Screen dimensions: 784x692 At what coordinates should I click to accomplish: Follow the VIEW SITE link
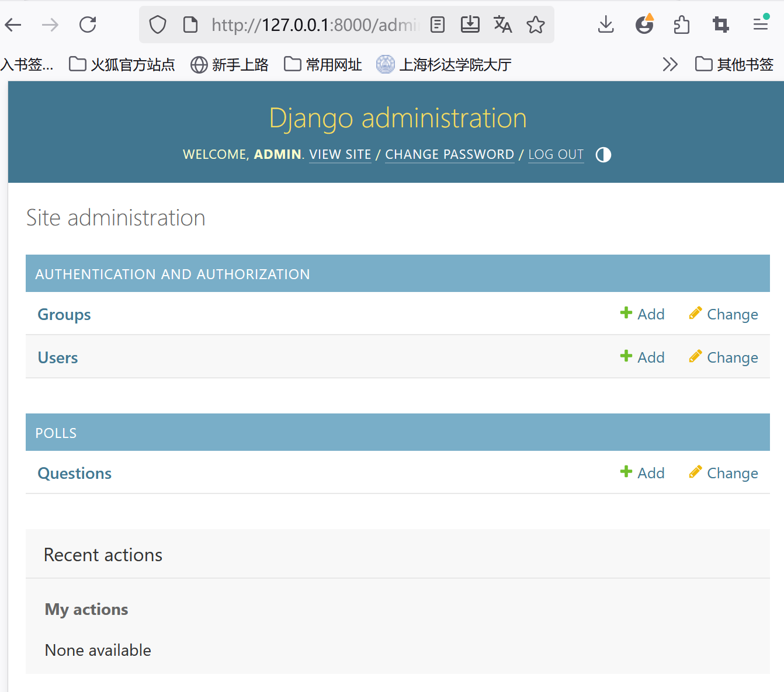point(340,155)
